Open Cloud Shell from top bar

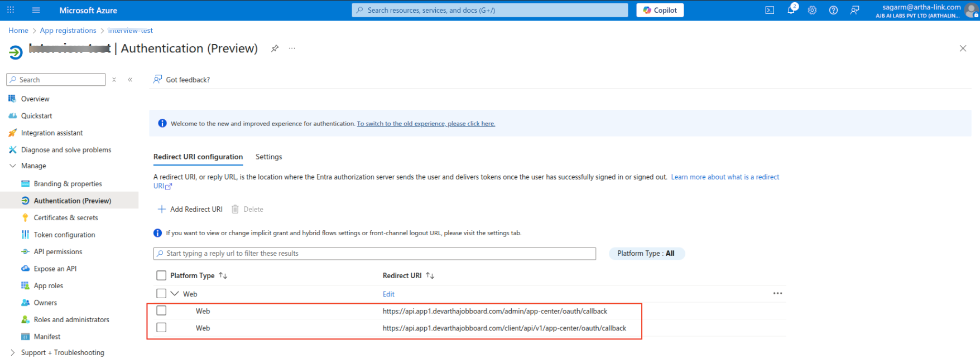770,10
